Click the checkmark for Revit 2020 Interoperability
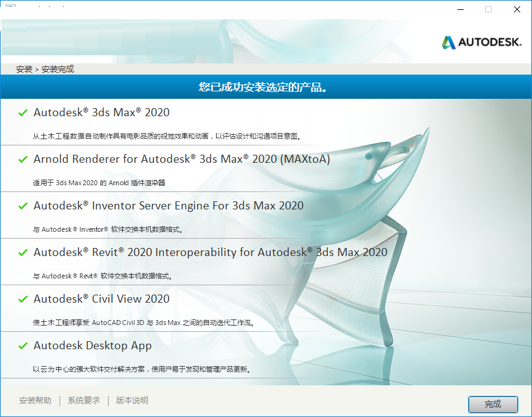The width and height of the screenshot is (532, 417). (x=23, y=253)
